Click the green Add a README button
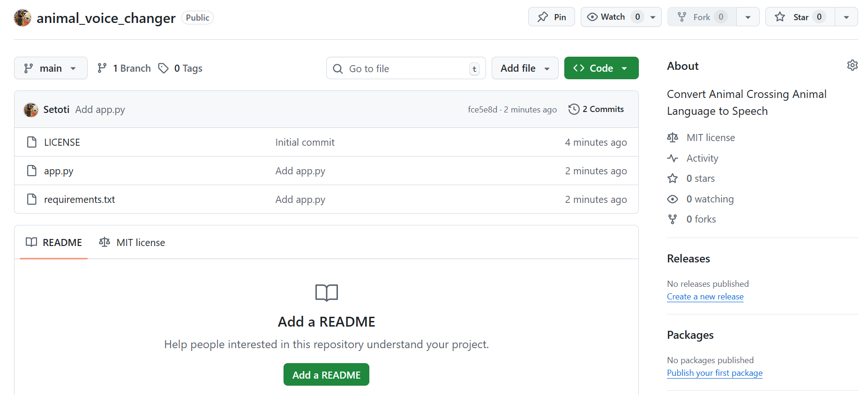 coord(326,375)
